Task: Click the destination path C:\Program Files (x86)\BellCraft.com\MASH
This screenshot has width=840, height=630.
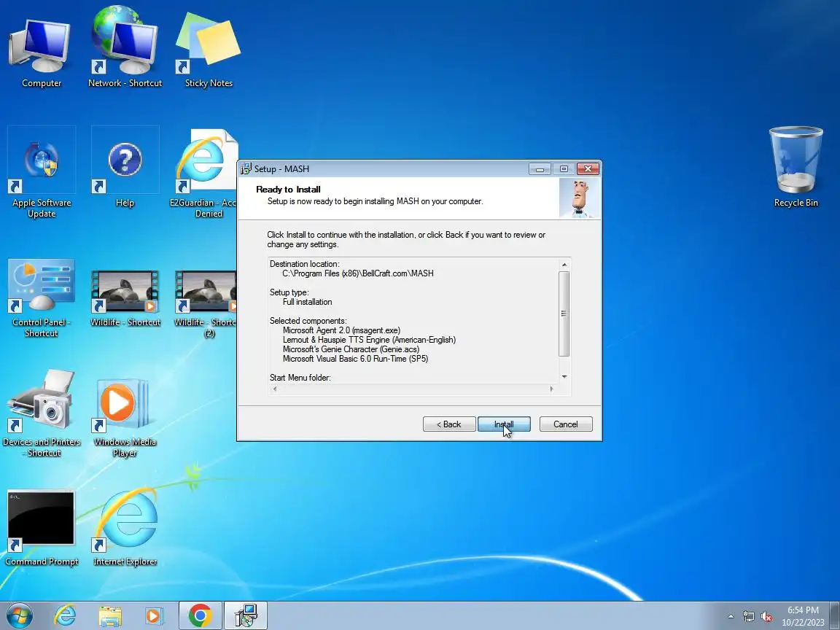Action: click(x=358, y=273)
